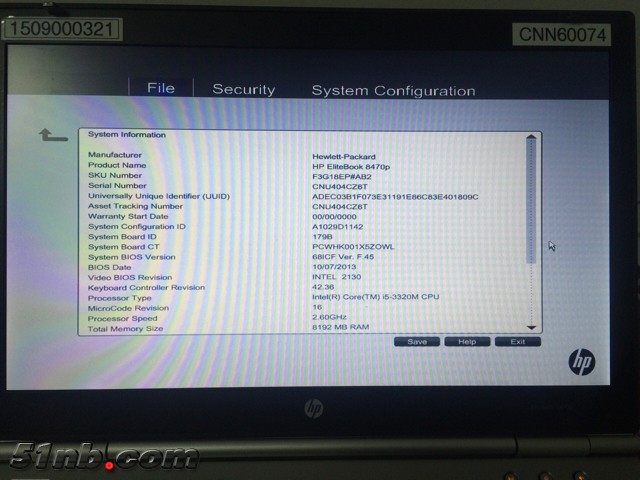Select the Video BIOS Revision label
Screen dimensions: 640x480
[x=130, y=278]
